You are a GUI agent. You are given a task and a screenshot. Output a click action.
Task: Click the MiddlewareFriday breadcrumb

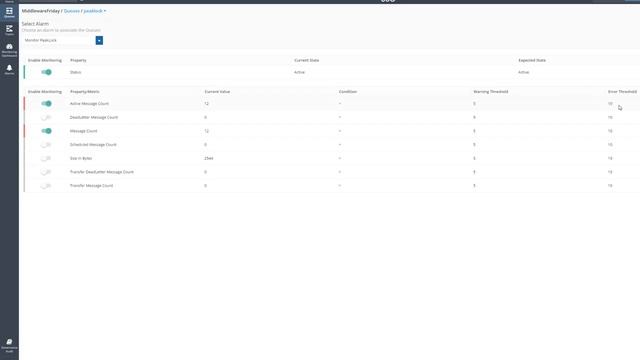click(x=41, y=11)
